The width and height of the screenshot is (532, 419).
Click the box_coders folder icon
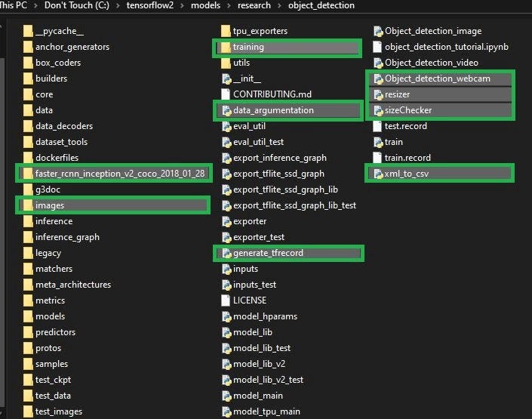click(28, 63)
